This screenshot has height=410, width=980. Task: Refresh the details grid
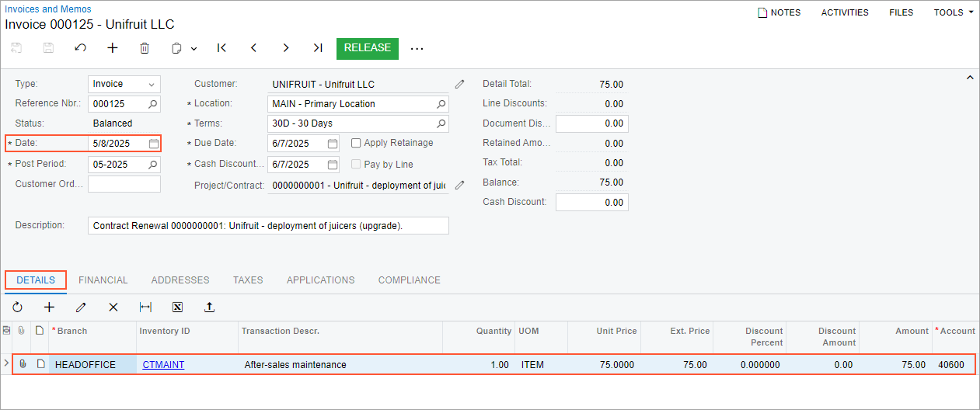(x=17, y=307)
